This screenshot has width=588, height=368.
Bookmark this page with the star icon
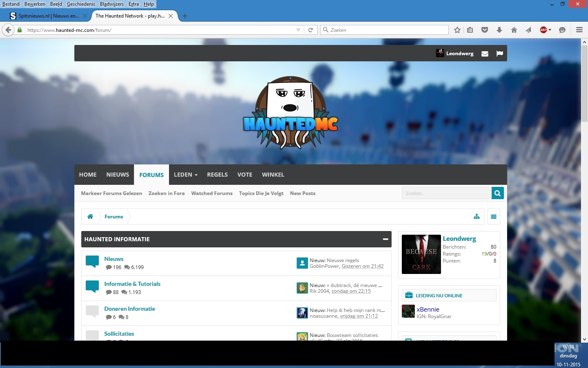(457, 30)
